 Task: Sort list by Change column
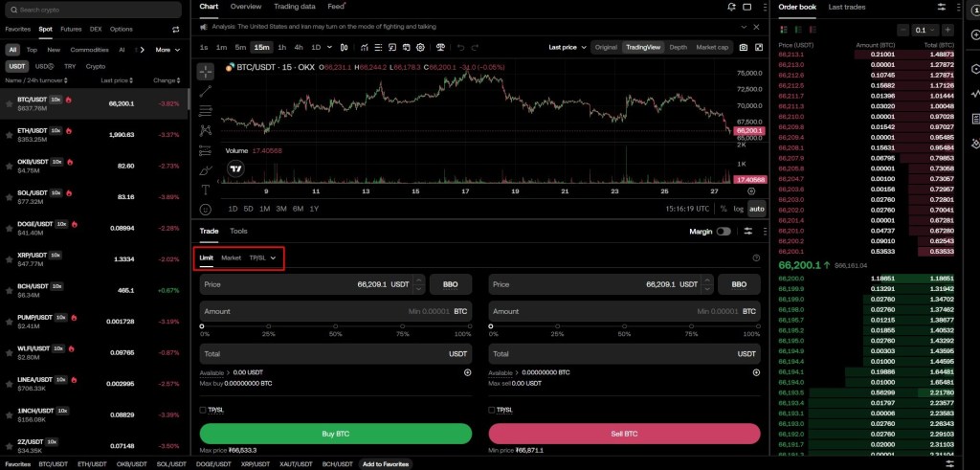pyautogui.click(x=167, y=80)
